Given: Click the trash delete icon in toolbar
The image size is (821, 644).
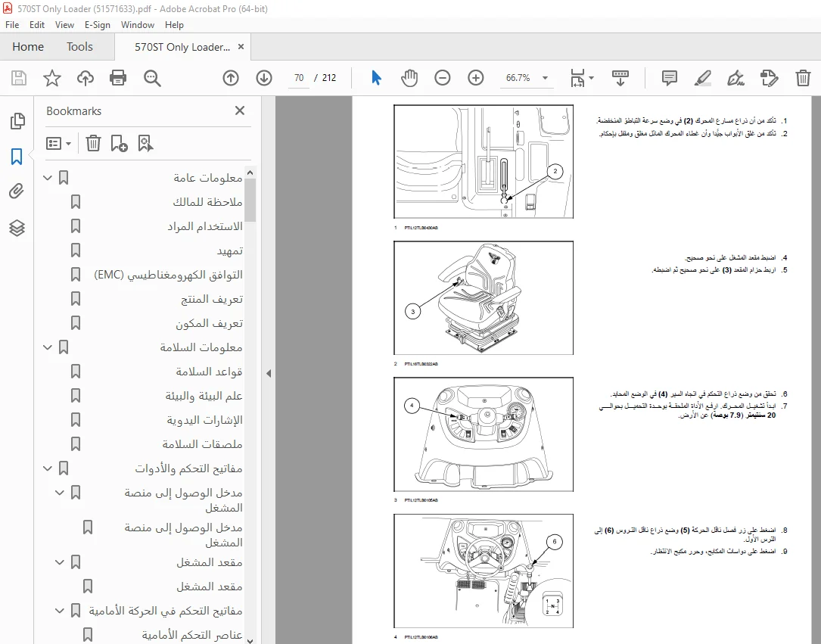Looking at the screenshot, I should pyautogui.click(x=803, y=78).
